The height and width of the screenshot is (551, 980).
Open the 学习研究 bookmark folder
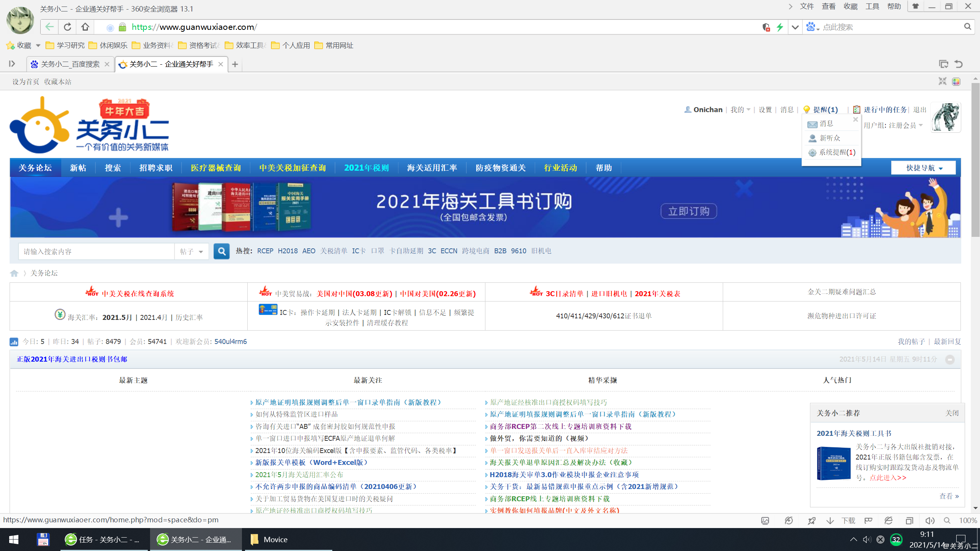[65, 46]
